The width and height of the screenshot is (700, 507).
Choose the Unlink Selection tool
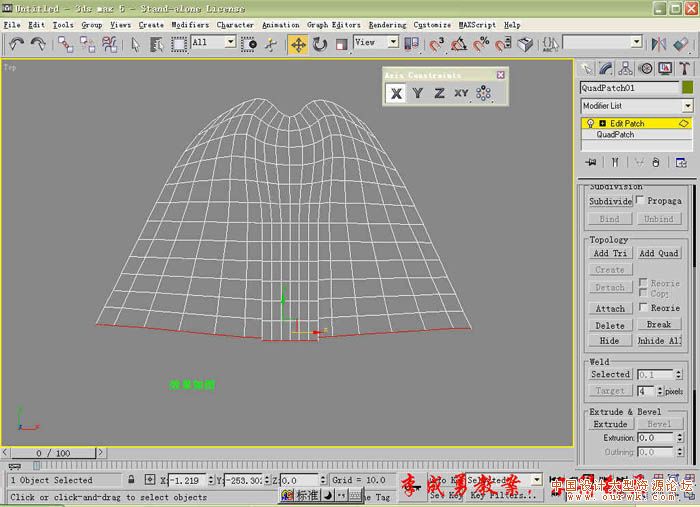pos(88,44)
